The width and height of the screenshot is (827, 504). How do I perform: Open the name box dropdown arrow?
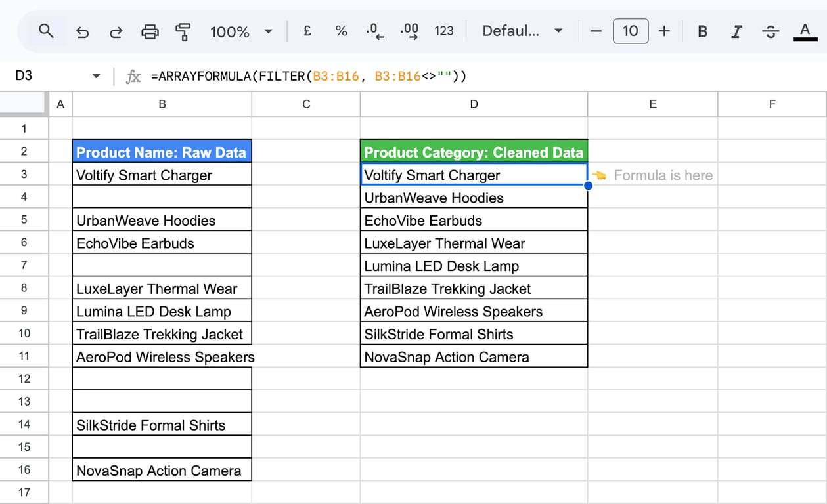(97, 76)
